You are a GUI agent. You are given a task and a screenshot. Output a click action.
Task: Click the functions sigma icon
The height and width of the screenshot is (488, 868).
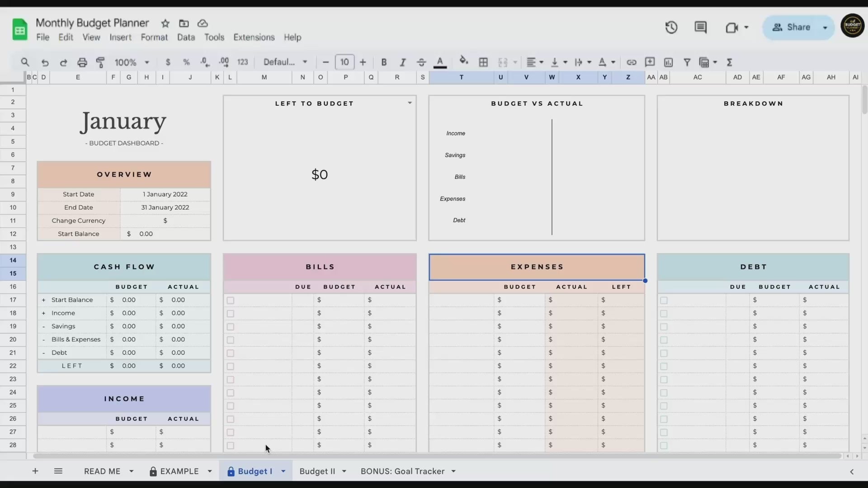click(729, 62)
